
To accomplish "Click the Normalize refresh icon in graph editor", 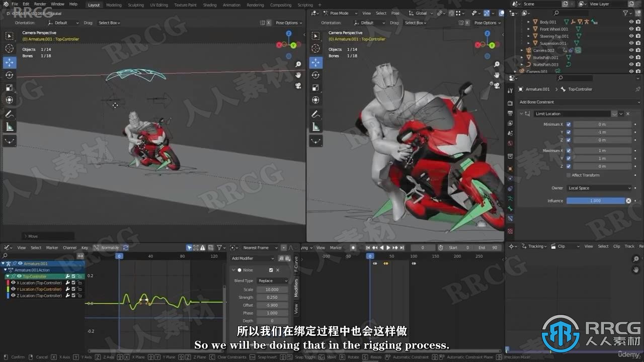I will (x=126, y=248).
